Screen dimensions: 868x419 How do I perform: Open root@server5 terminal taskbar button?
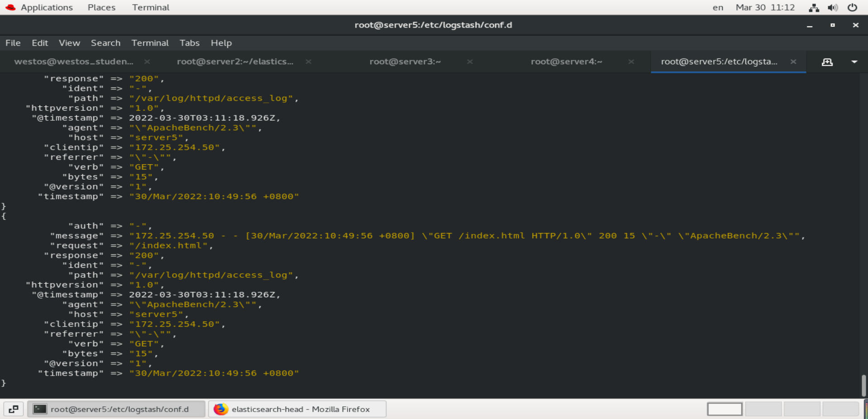tap(116, 409)
